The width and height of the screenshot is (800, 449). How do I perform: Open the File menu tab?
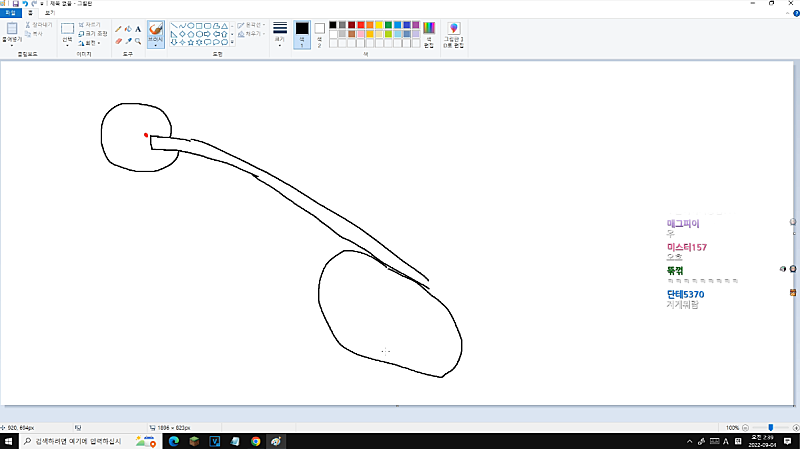coord(11,13)
